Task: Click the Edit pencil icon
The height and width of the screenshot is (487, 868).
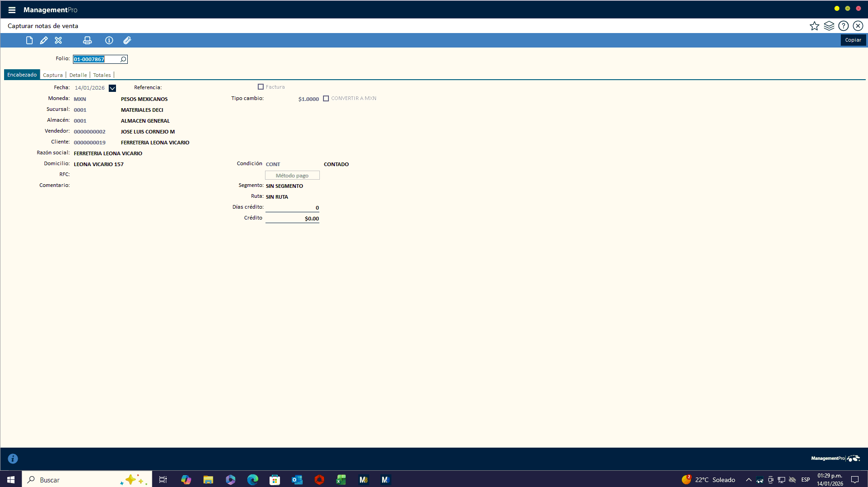Action: [x=44, y=40]
